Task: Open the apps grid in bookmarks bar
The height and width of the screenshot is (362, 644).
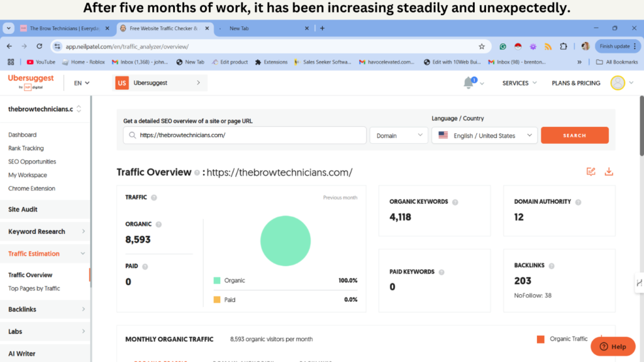Action: (x=11, y=62)
